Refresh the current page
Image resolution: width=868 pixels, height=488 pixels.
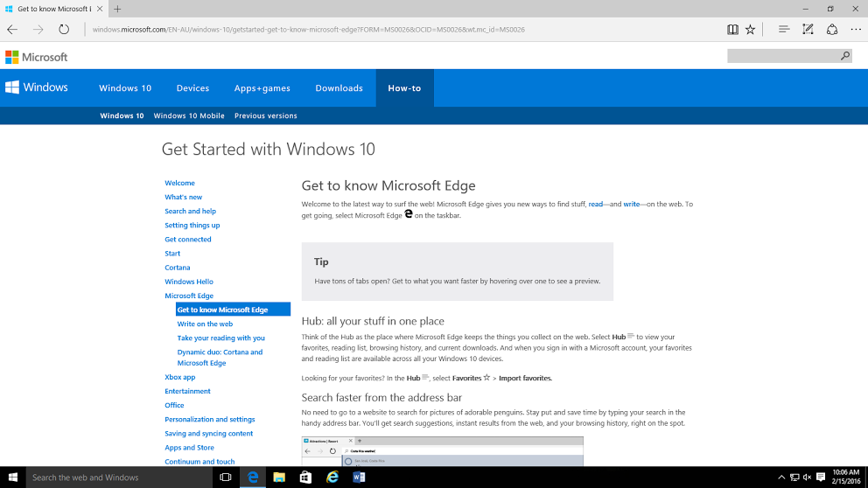[x=64, y=29]
